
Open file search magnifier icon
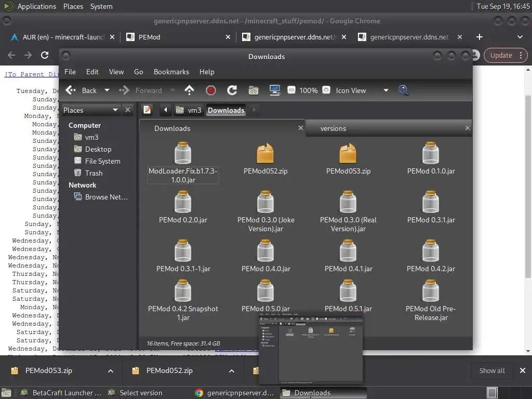pos(403,90)
